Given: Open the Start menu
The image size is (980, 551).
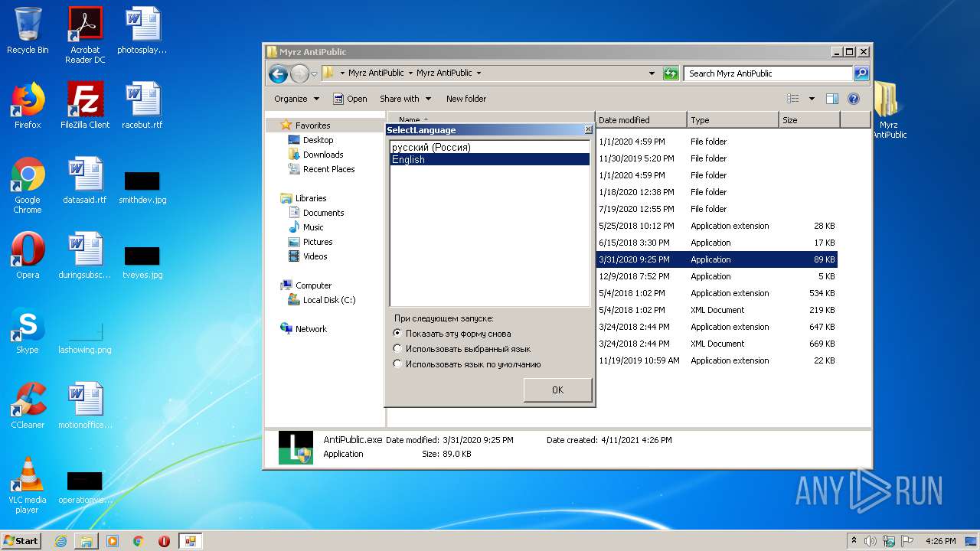Looking at the screenshot, I should 21,541.
